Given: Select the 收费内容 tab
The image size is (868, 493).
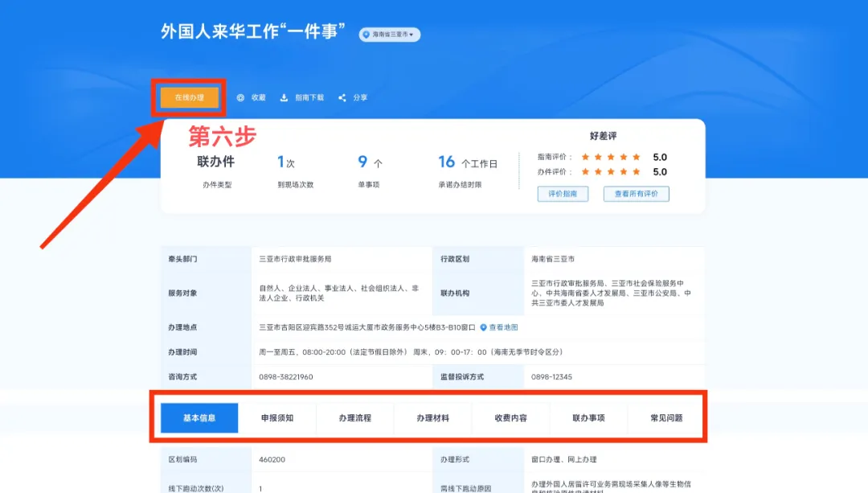Looking at the screenshot, I should click(510, 418).
